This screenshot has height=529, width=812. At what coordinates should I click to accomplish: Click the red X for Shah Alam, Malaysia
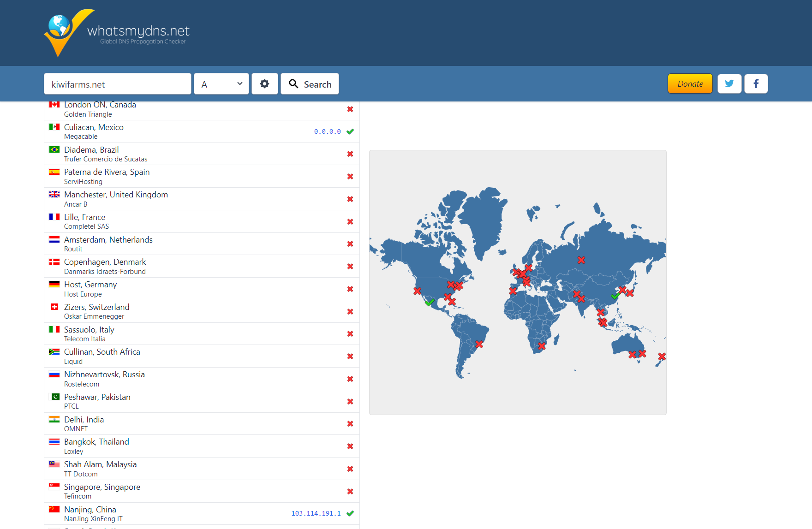tap(350, 469)
